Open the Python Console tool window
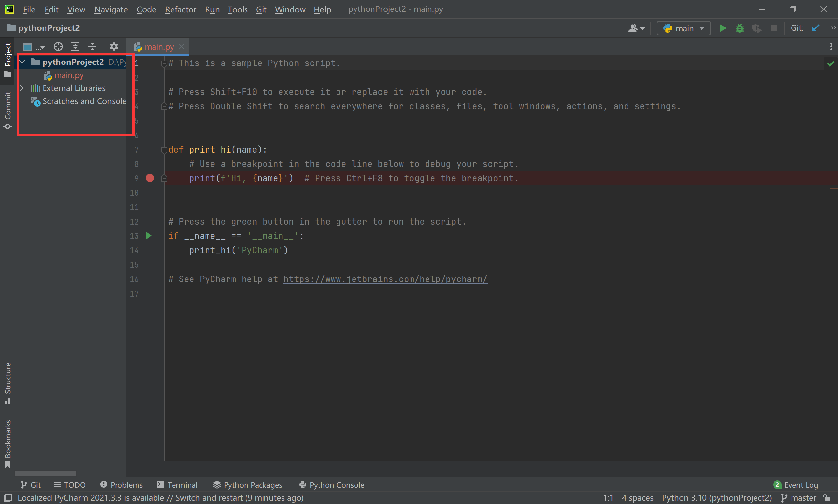838x504 pixels. (x=331, y=485)
